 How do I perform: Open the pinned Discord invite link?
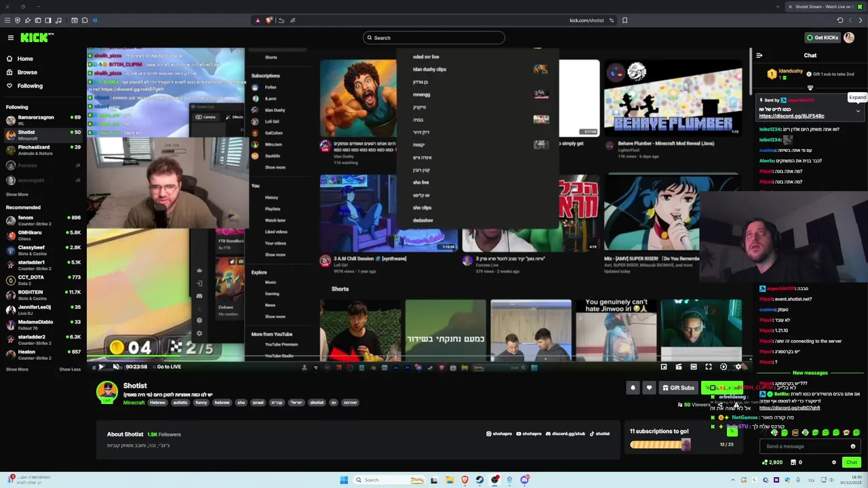pyautogui.click(x=791, y=116)
